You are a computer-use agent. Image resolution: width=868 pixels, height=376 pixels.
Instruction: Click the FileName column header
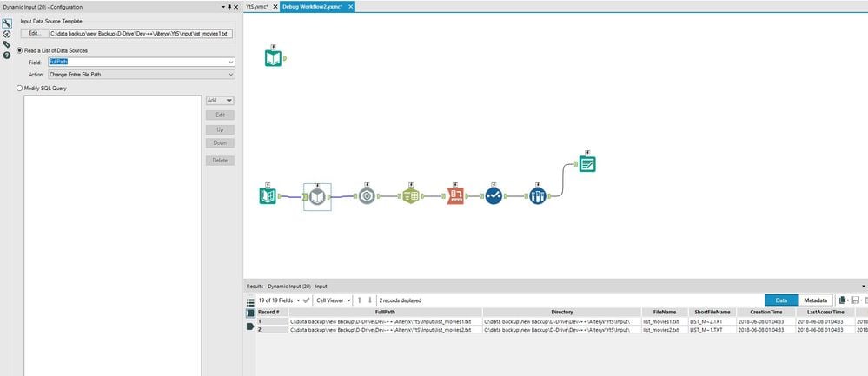tap(665, 313)
